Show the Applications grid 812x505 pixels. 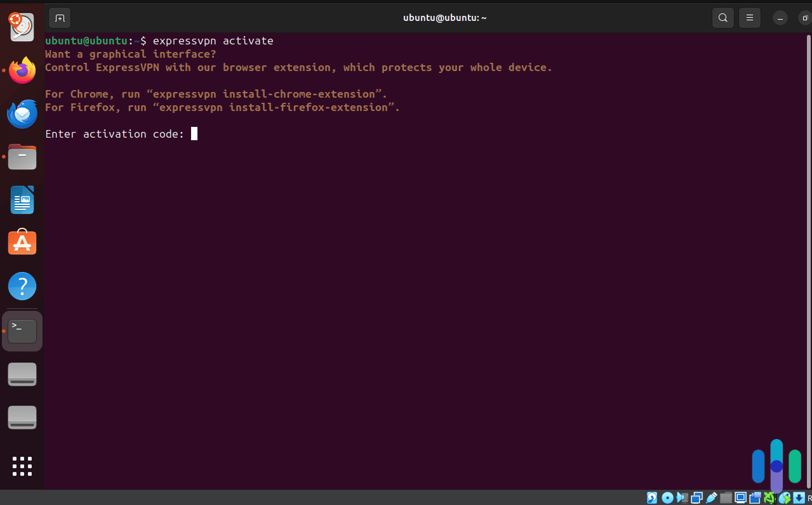(x=22, y=466)
